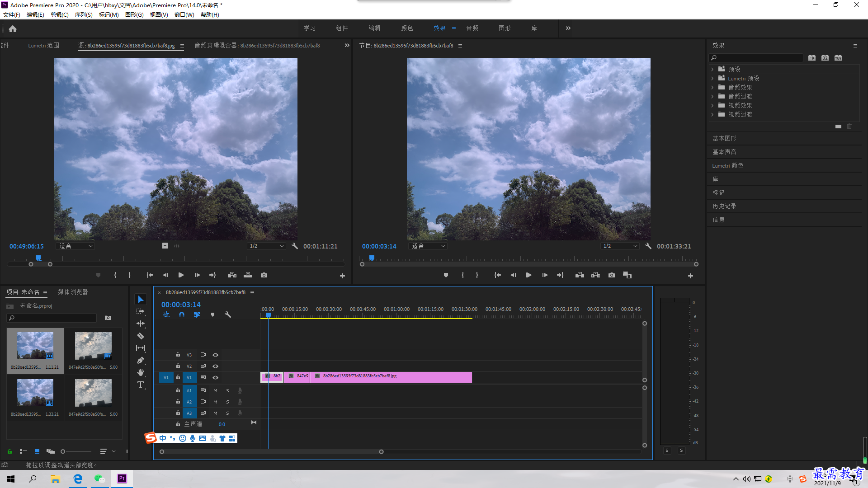Select the Pen tool
Viewport: 868px width, 488px height.
(x=141, y=360)
